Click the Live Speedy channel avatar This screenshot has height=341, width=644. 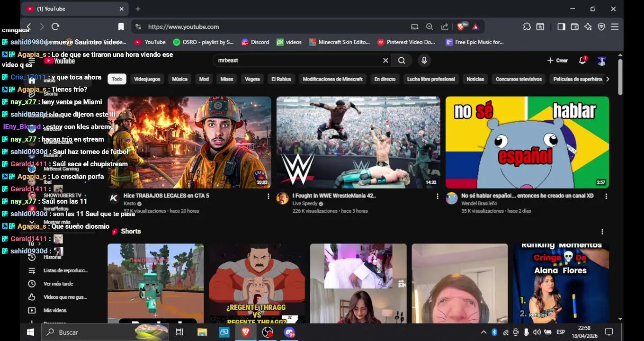282,198
